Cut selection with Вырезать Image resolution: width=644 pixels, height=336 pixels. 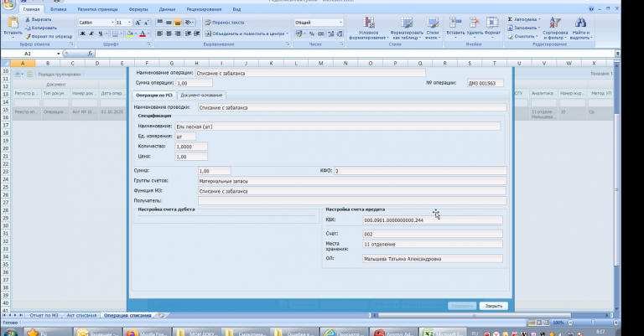pyautogui.click(x=39, y=19)
